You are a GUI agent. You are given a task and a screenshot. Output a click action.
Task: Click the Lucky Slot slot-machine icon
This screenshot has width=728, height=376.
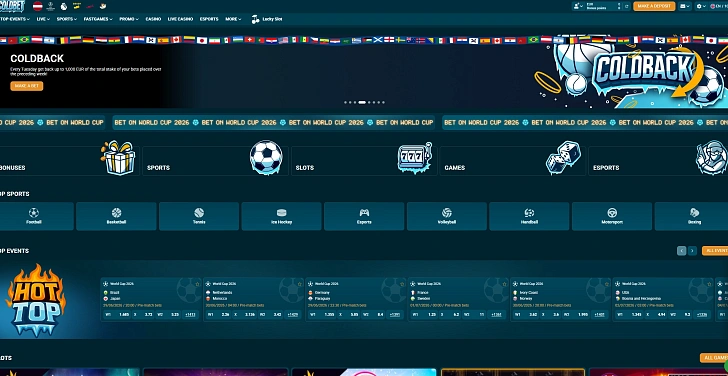click(x=255, y=19)
